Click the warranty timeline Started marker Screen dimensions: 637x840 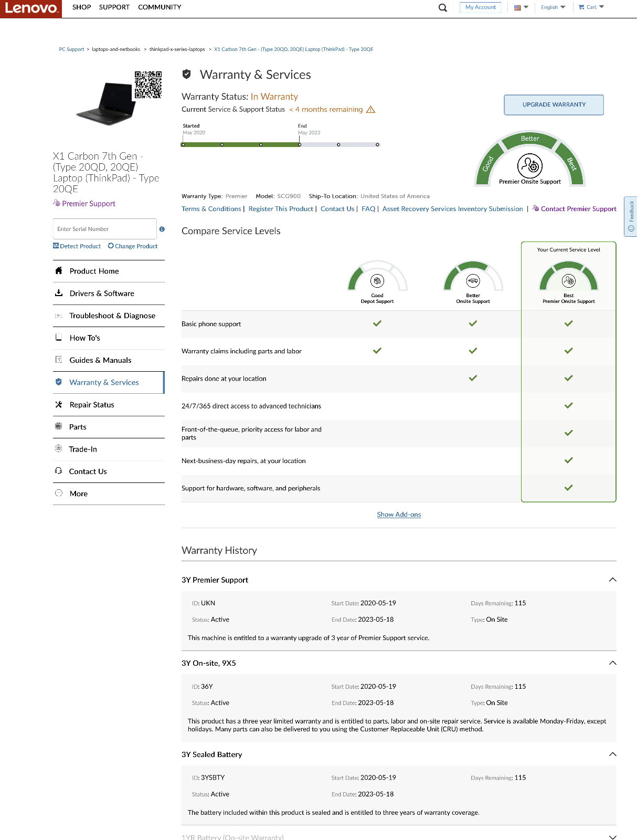[x=183, y=144]
